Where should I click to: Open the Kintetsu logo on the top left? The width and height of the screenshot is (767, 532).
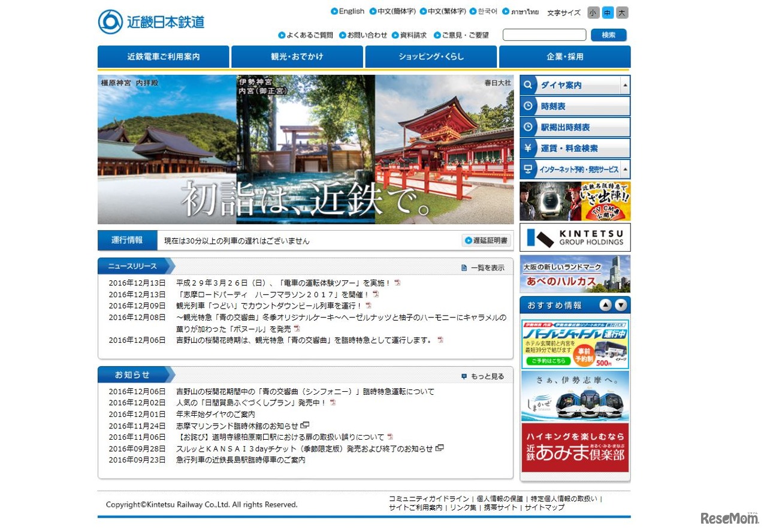(152, 22)
